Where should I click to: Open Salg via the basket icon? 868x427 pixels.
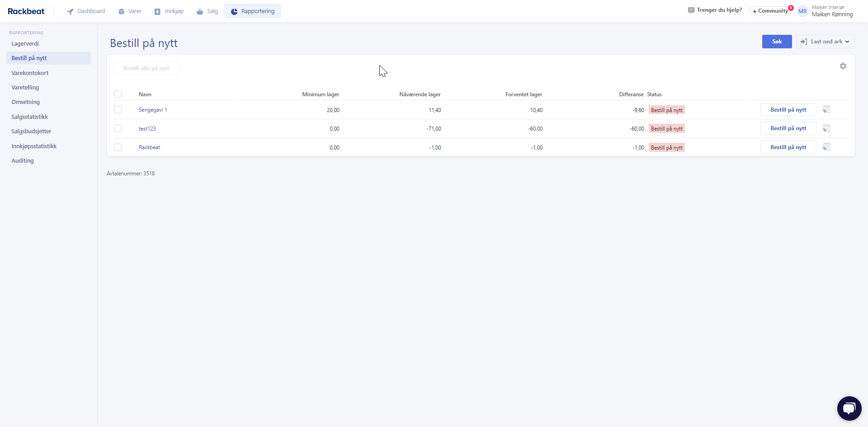(x=199, y=11)
